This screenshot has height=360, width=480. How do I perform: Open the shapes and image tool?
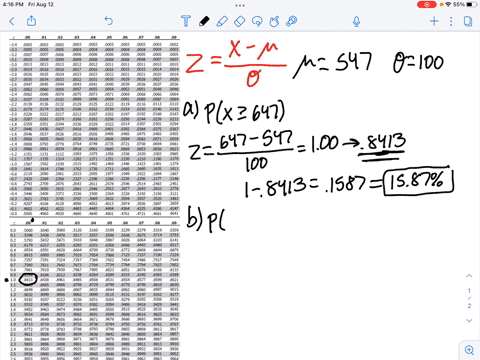(x=274, y=21)
